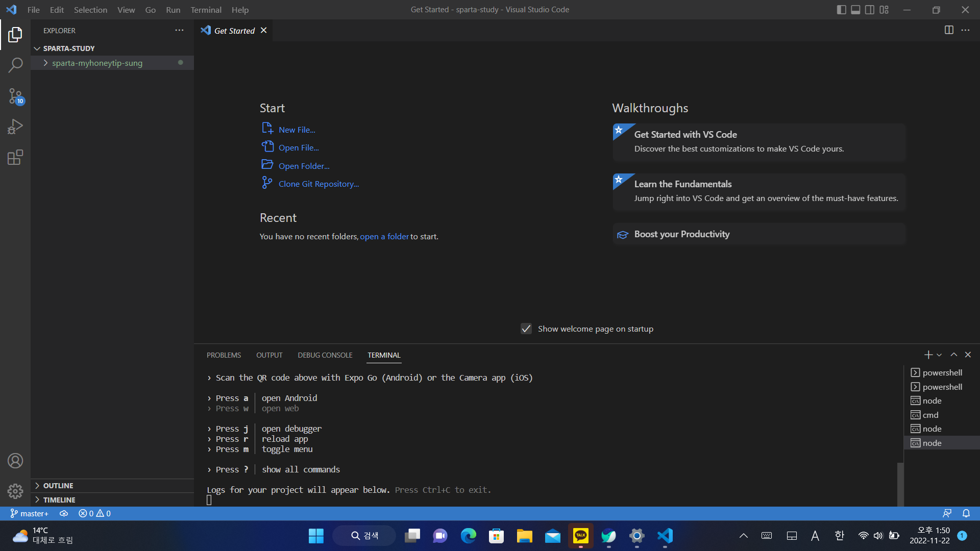Select the second powershell terminal
980x551 pixels.
(x=941, y=387)
